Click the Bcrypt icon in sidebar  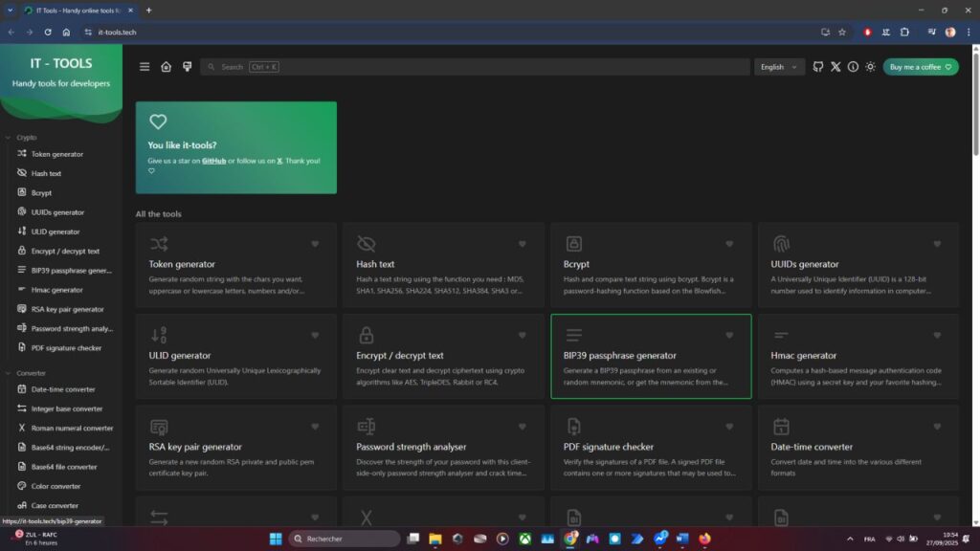22,192
